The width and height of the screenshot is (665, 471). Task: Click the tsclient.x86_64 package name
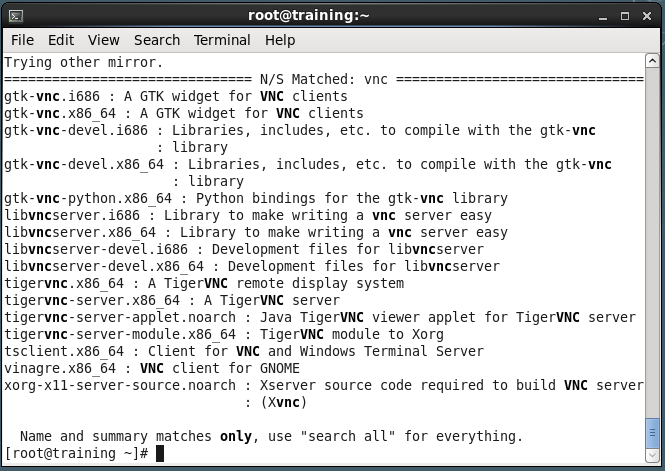tap(64, 351)
